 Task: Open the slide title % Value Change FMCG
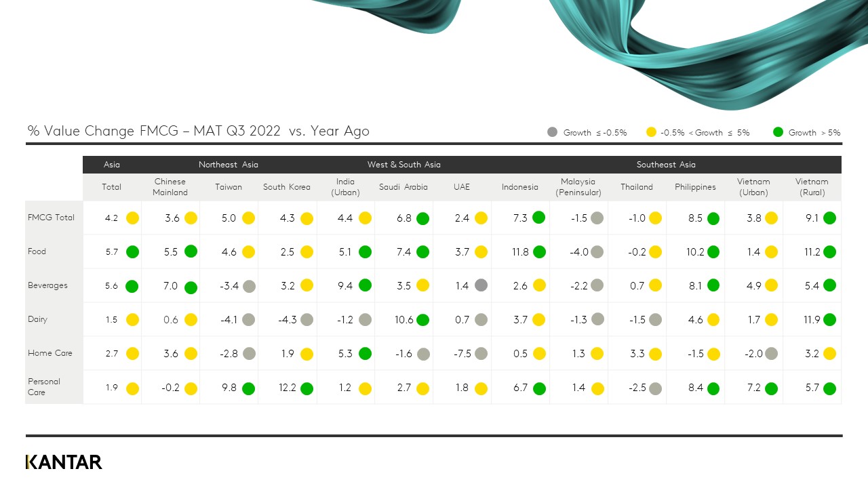click(197, 131)
